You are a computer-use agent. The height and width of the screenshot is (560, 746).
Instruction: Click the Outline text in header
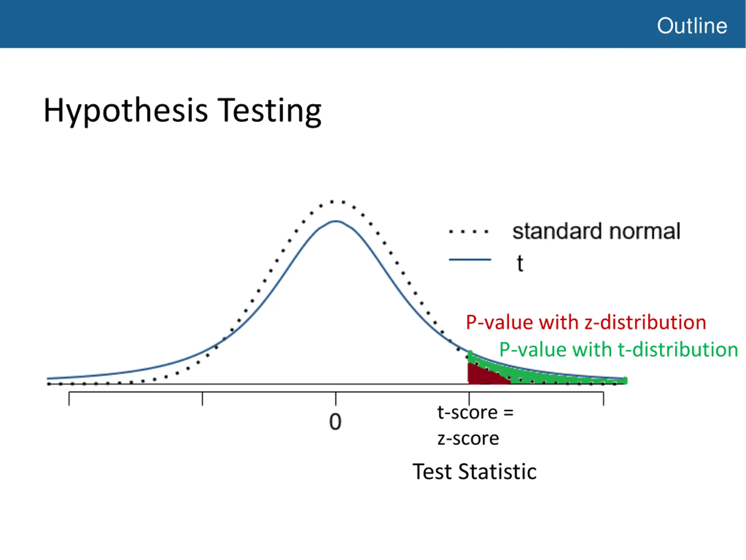(692, 26)
